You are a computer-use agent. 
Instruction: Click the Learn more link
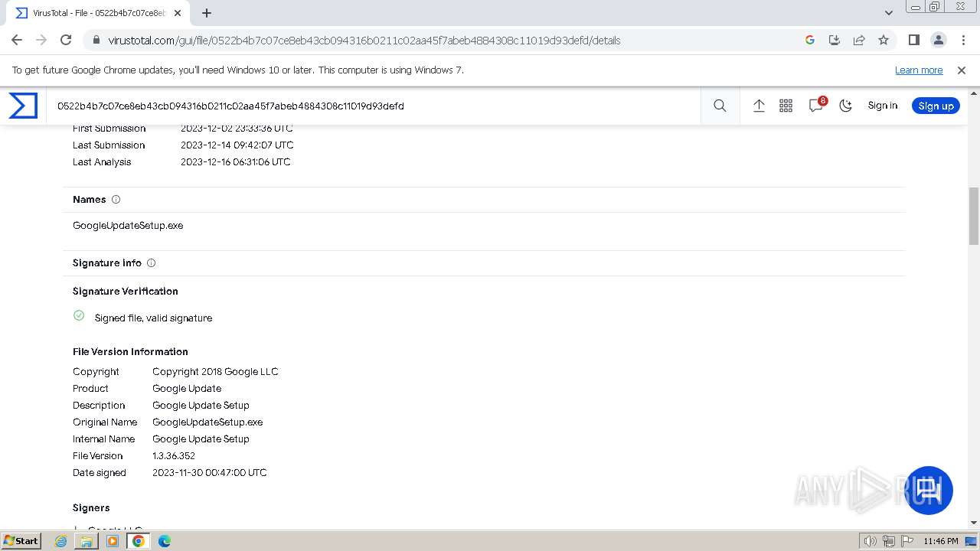click(x=919, y=70)
